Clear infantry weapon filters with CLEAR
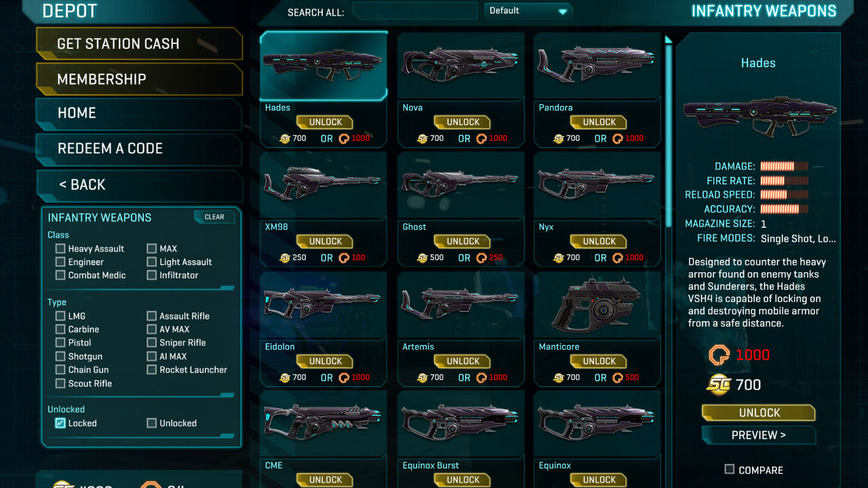The image size is (868, 488). [x=214, y=217]
